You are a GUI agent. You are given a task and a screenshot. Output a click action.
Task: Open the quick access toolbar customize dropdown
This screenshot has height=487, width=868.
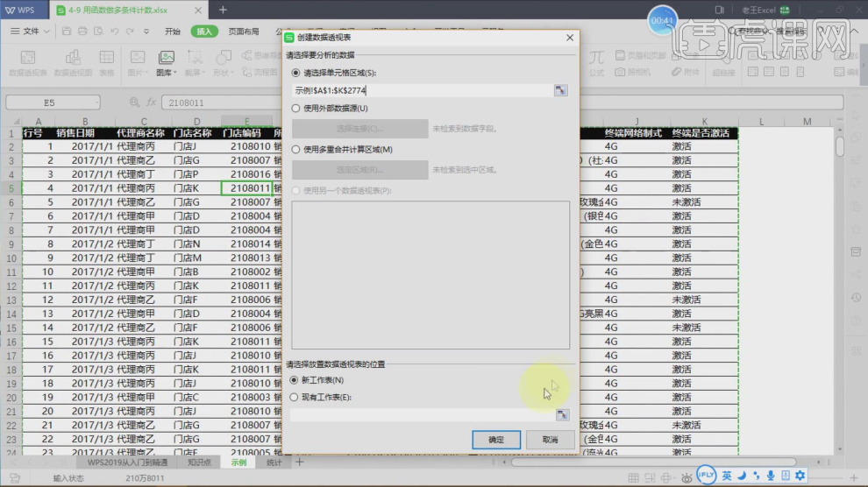pyautogui.click(x=146, y=32)
